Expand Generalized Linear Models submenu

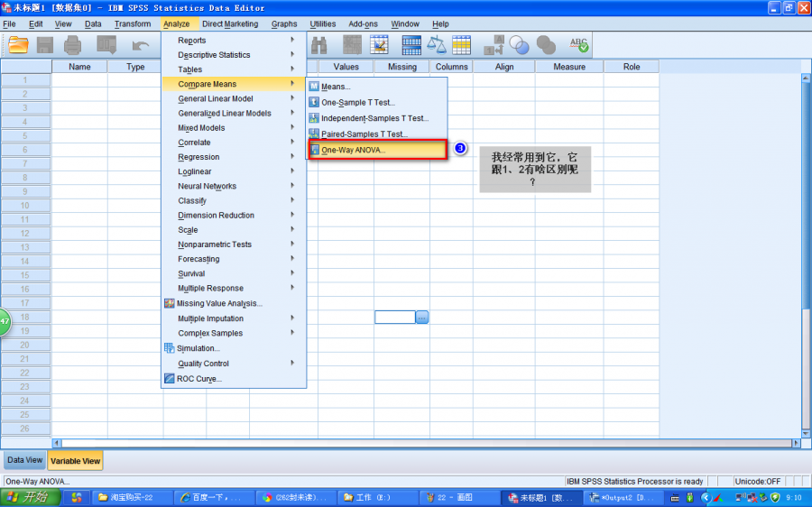pos(234,113)
